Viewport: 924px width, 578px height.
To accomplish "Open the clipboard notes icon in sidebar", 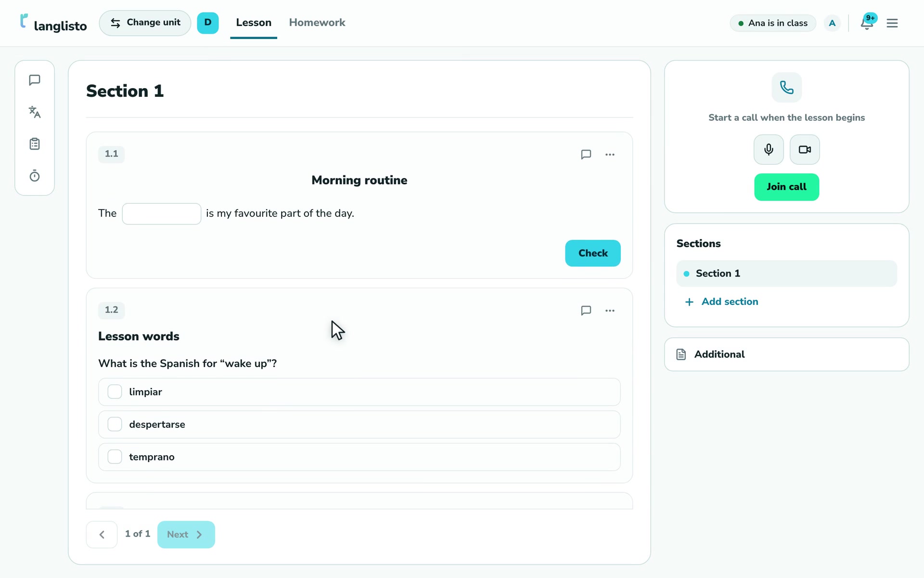I will (x=35, y=144).
